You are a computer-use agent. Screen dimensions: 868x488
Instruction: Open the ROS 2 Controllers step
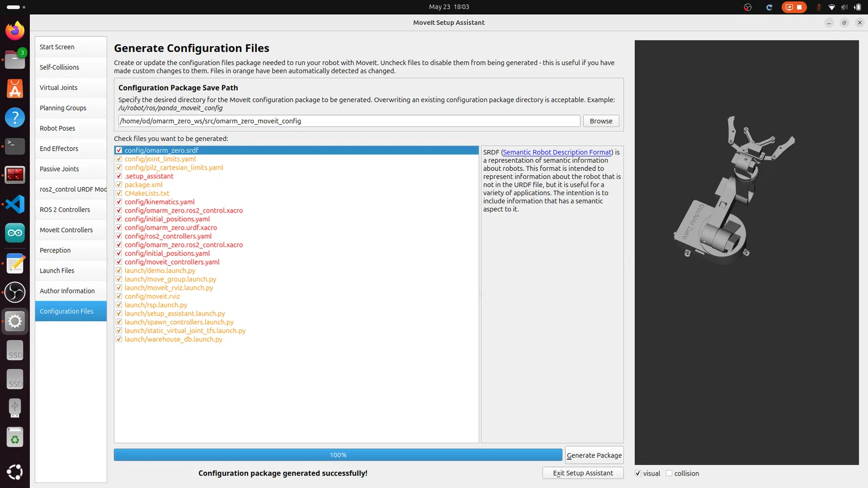click(x=71, y=210)
